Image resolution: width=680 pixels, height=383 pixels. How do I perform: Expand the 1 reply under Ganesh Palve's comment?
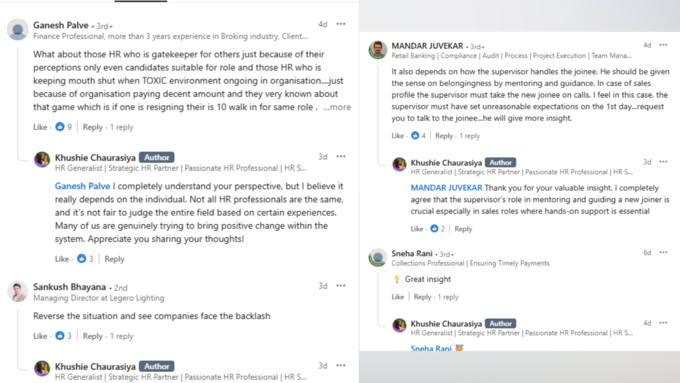coord(121,127)
